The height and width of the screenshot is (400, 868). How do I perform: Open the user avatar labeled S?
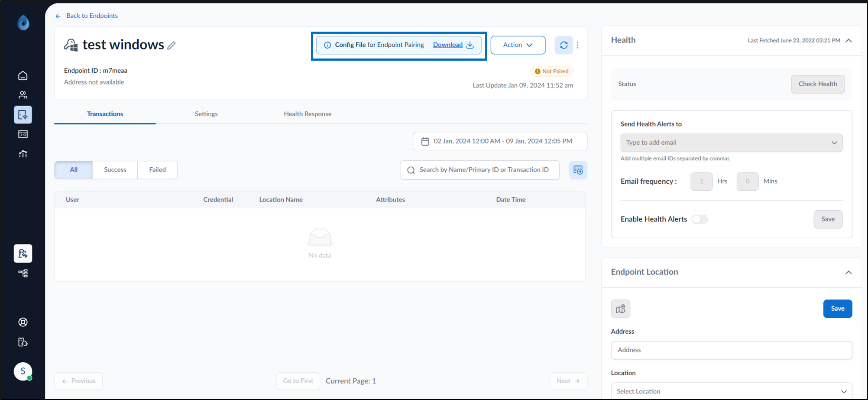tap(23, 371)
